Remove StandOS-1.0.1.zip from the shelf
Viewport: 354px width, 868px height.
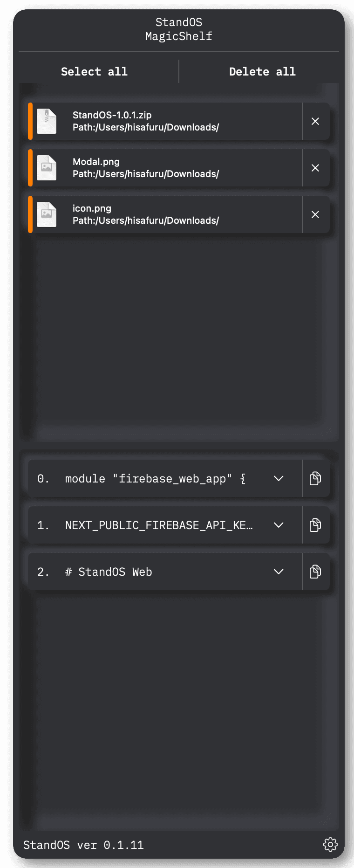click(x=315, y=121)
